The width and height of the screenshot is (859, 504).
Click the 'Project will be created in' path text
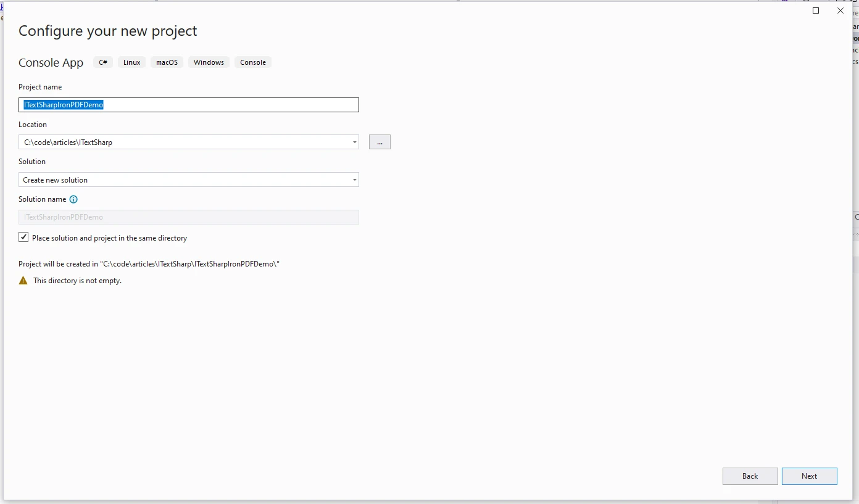(x=149, y=264)
